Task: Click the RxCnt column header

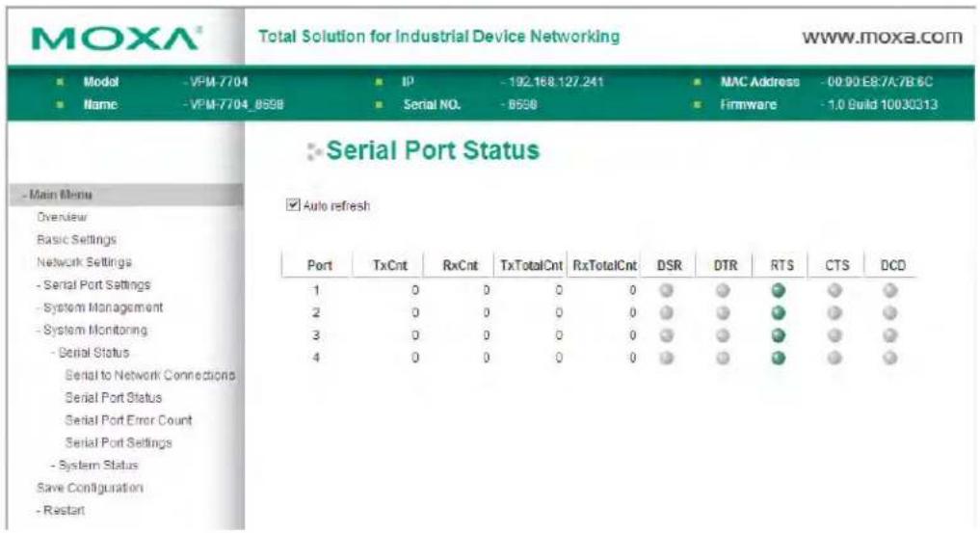Action: pyautogui.click(x=460, y=265)
